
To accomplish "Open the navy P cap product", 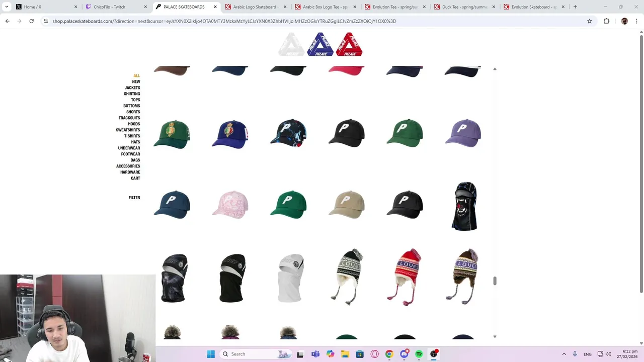I will (x=172, y=205).
